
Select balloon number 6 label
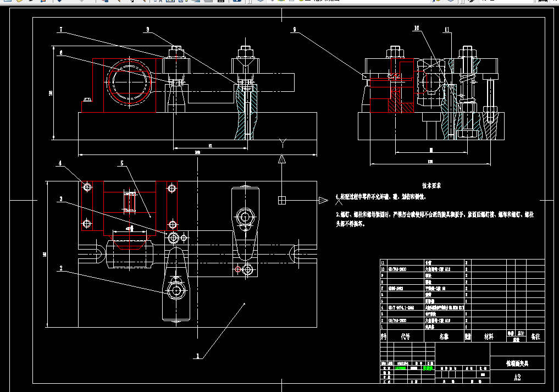tap(61, 52)
